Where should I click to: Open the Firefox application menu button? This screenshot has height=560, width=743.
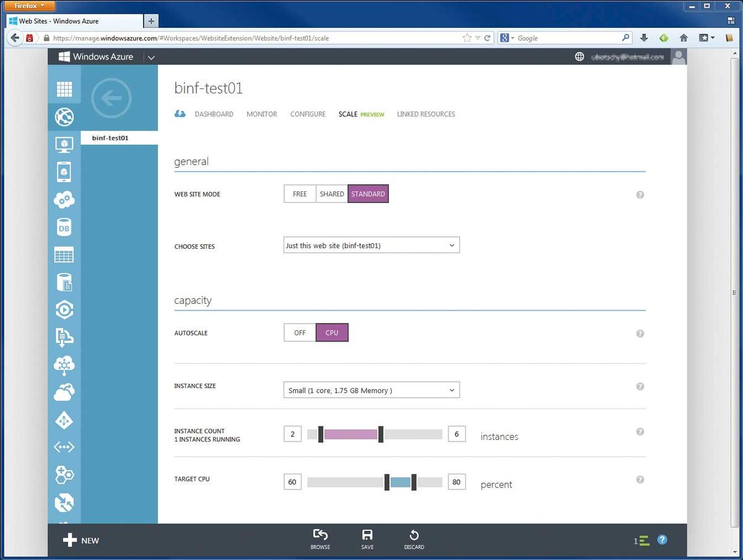coord(30,6)
